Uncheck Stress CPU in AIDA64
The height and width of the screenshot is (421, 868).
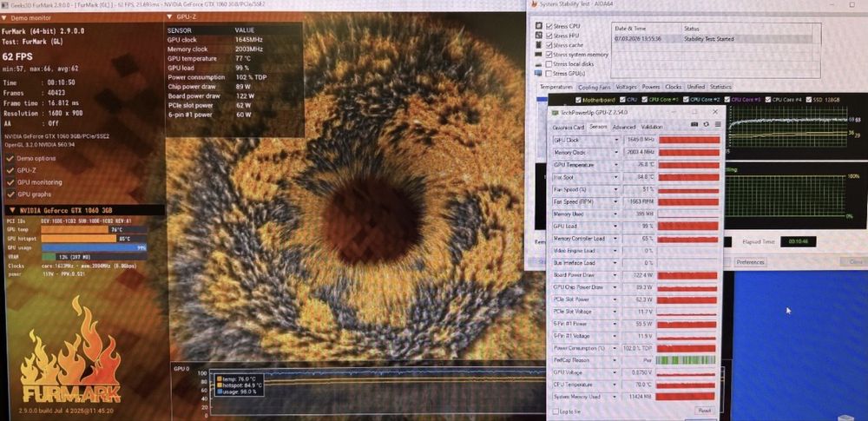click(549, 26)
